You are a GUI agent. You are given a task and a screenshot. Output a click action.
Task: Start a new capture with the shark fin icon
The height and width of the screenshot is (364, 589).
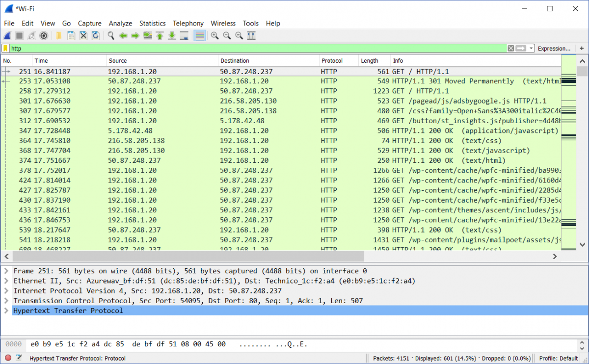point(7,35)
